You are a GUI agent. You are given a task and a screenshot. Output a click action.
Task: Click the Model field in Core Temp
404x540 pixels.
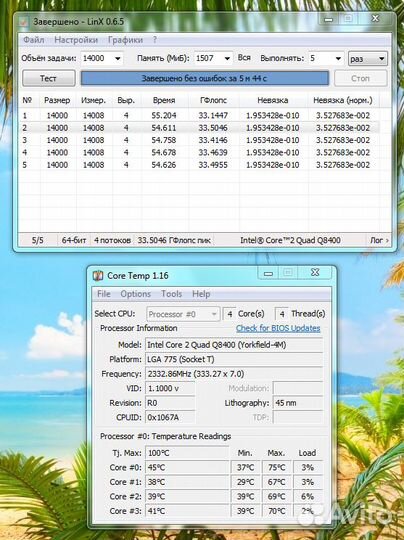point(234,345)
